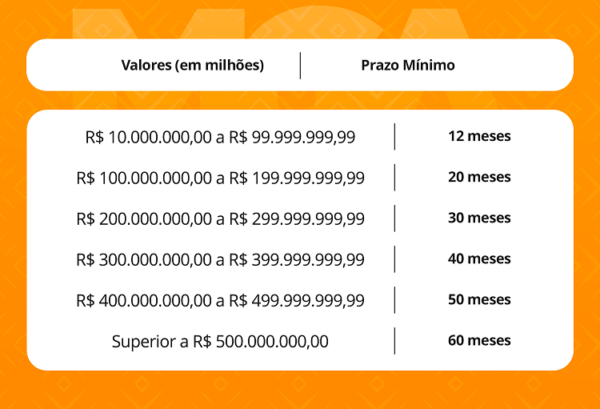This screenshot has width=600, height=409.
Task: Select the R$ 300.000.000,00 a R$ 399.999.999,99 range
Action: point(220,260)
